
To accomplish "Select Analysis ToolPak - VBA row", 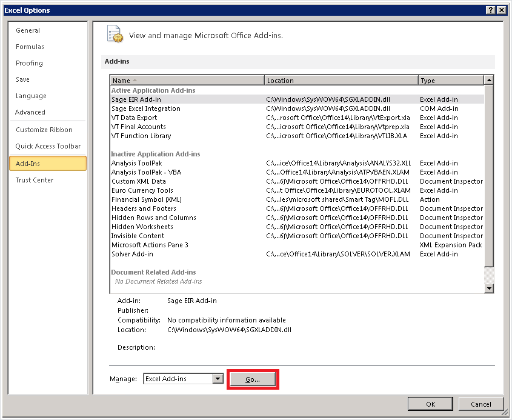I will pos(297,172).
